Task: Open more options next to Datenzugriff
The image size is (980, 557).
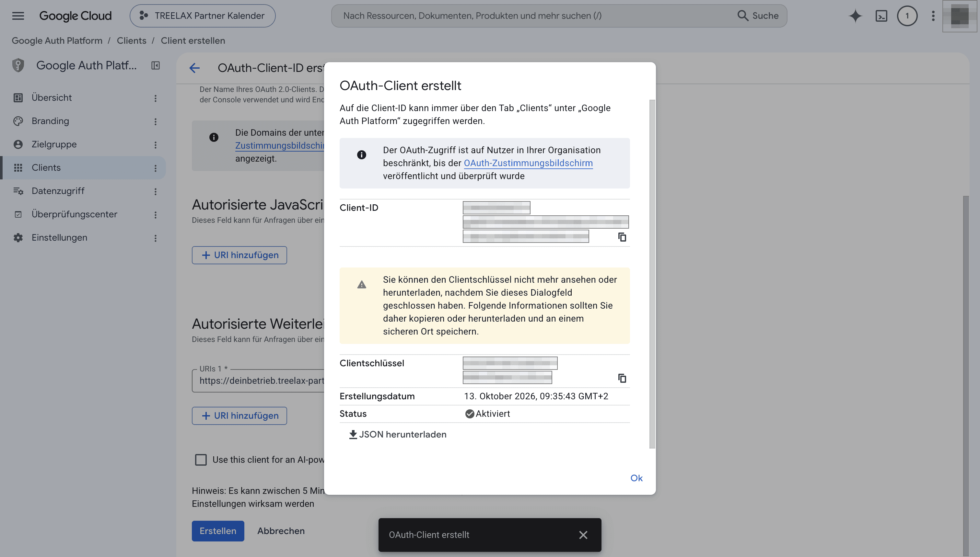Action: tap(156, 192)
